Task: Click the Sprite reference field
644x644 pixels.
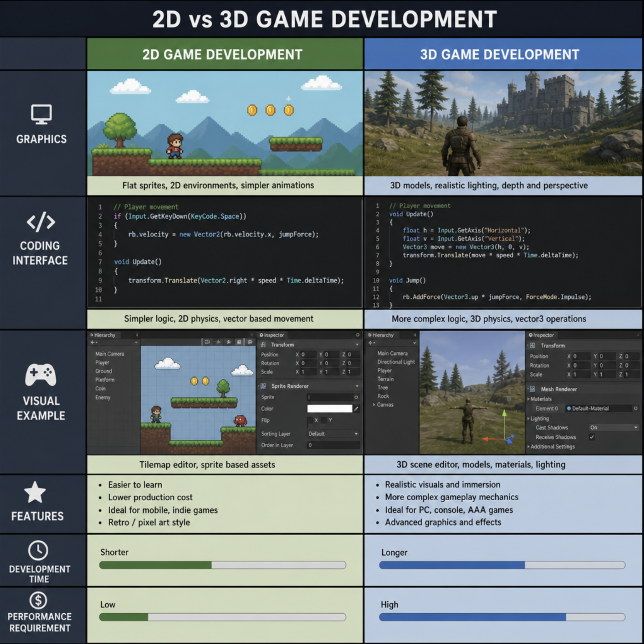Action: point(333,397)
